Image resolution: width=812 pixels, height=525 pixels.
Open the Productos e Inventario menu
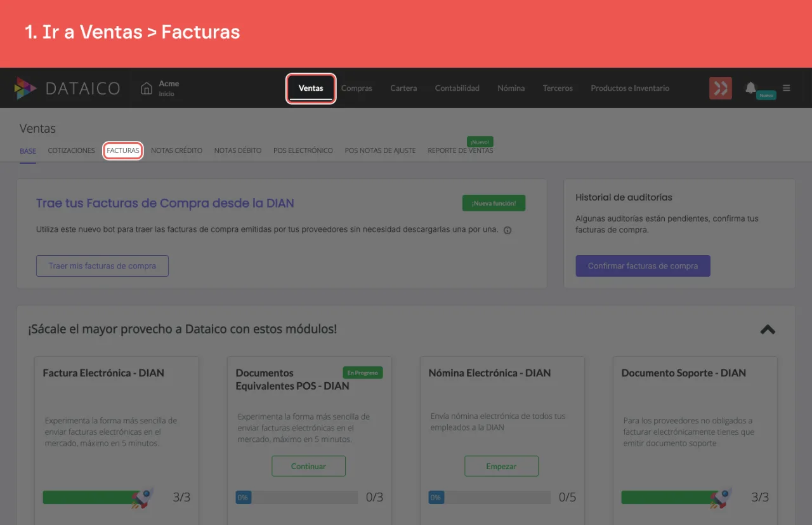[x=630, y=88]
